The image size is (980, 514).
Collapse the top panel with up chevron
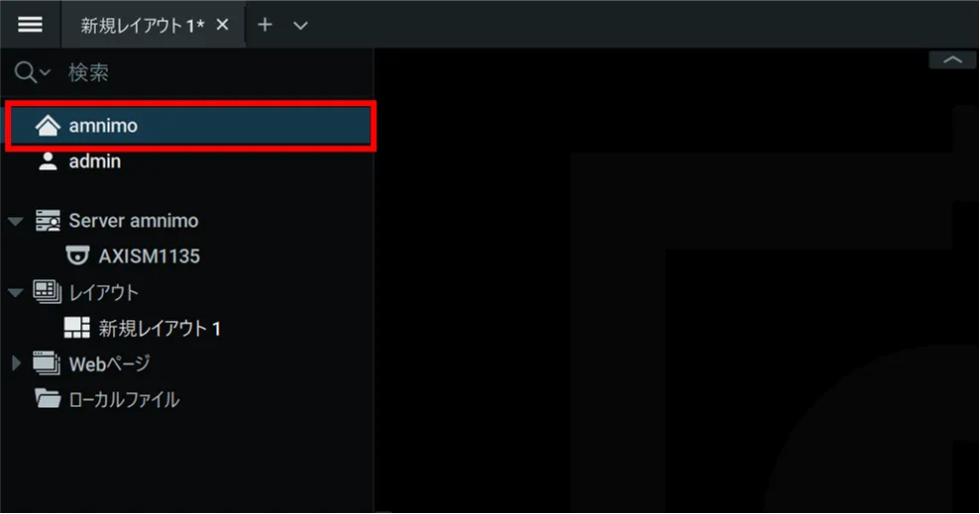952,60
